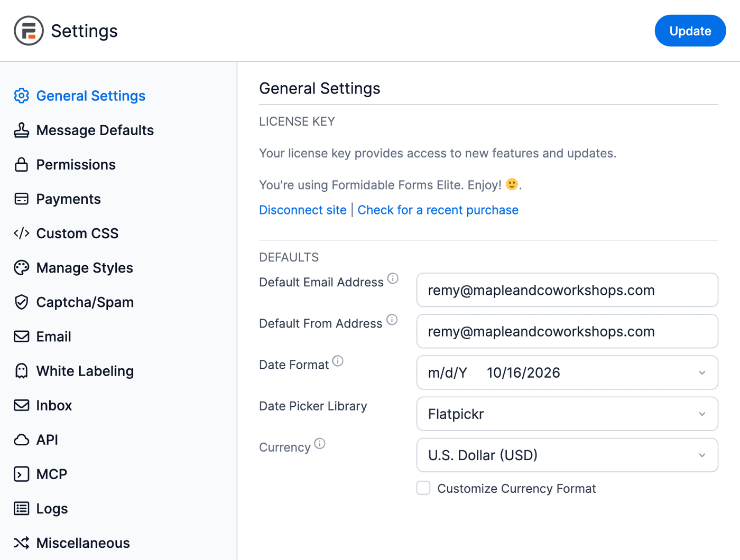Click the MCP terminal icon
The width and height of the screenshot is (740, 560).
tap(21, 474)
